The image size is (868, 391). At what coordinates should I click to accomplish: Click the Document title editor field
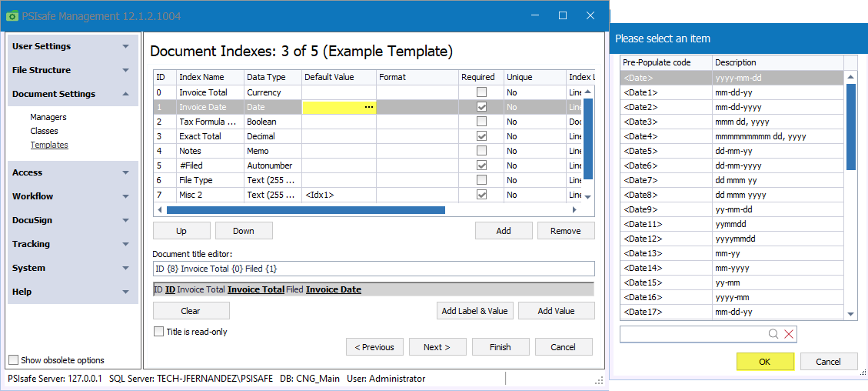[x=374, y=269]
